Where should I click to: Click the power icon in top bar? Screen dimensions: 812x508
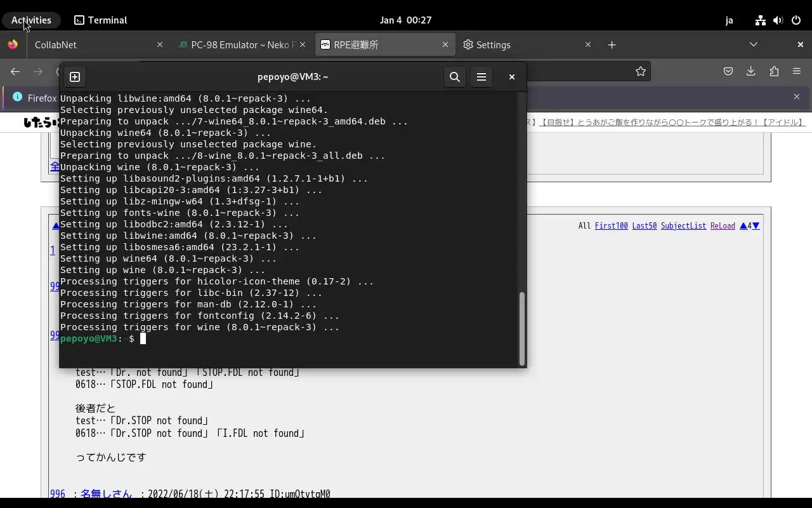(796, 20)
